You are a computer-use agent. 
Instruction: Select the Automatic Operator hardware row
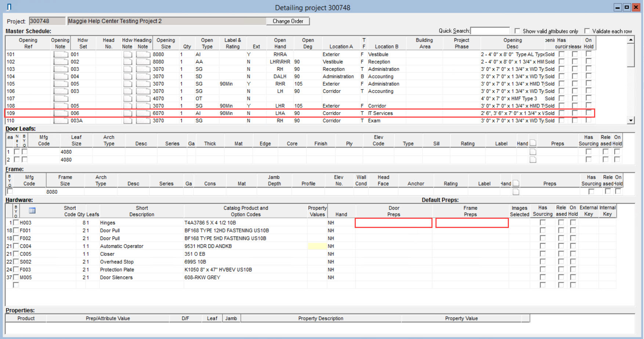pyautogui.click(x=122, y=246)
